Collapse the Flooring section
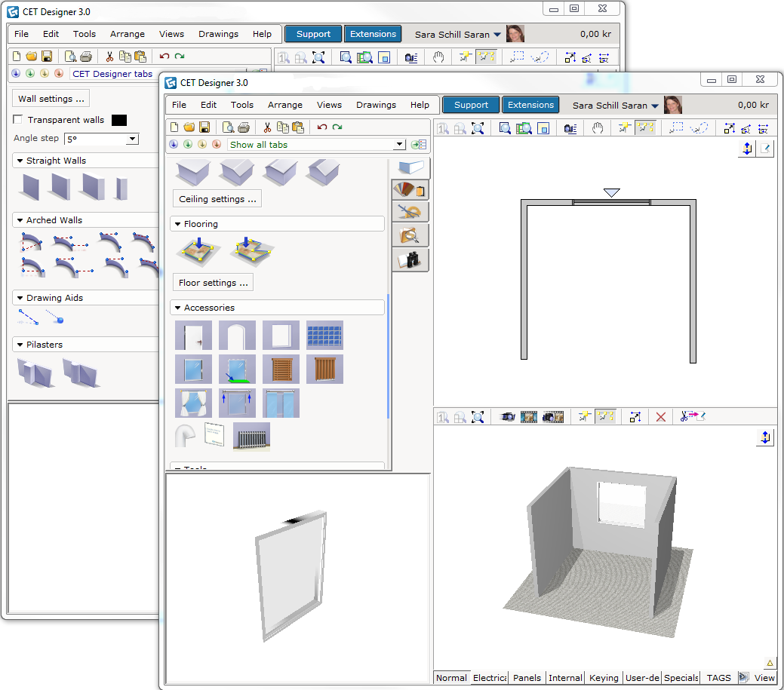Viewport: 784px width, 690px height. tap(177, 224)
